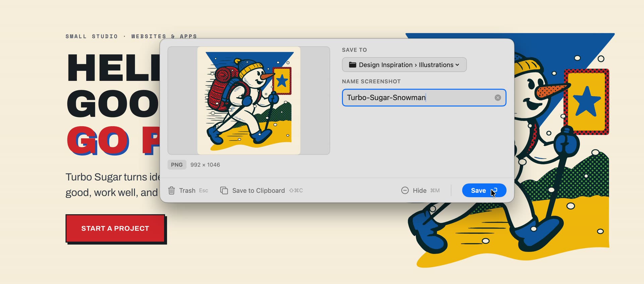Screen dimensions: 644x284
Task: Click the SMALL STUDIO · WEBSITES & APPS tagline
Action: pos(131,36)
